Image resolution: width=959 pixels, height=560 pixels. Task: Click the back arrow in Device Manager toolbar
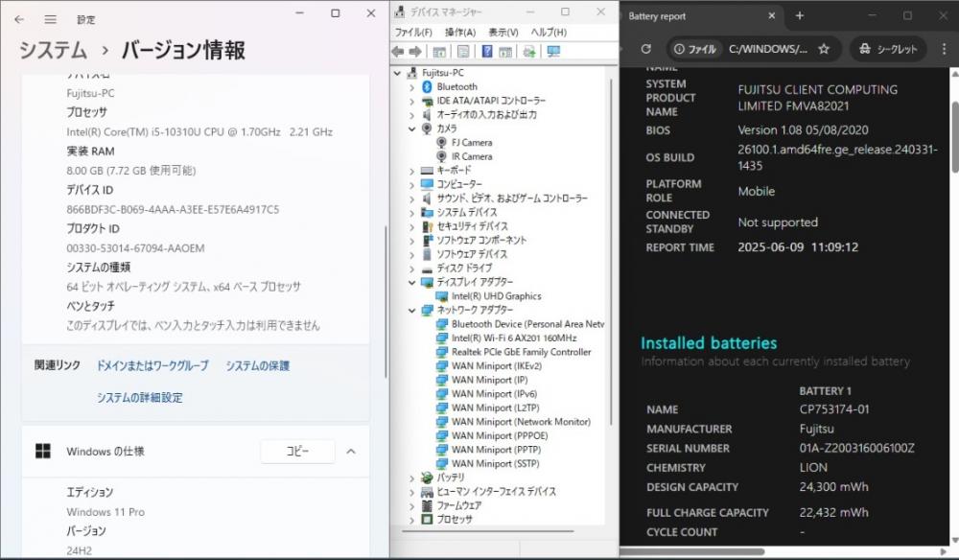(x=398, y=52)
